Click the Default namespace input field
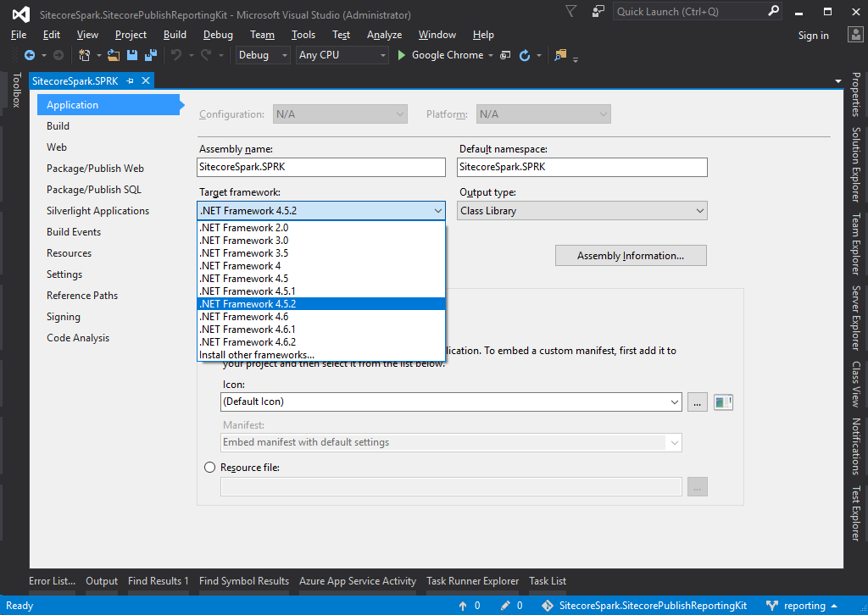 click(x=581, y=167)
